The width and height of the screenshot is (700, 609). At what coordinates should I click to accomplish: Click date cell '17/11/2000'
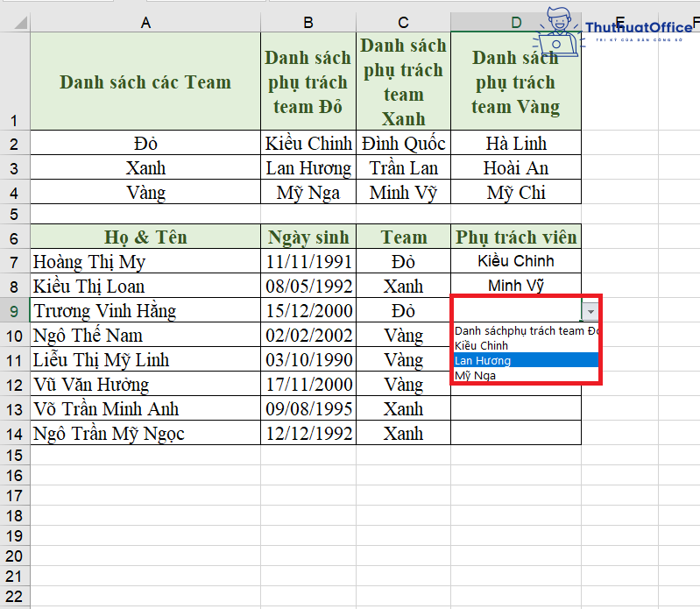308,384
